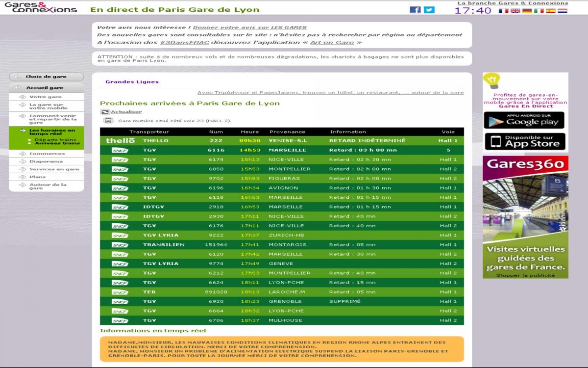Image resolution: width=588 pixels, height=368 pixels.
Task: Open Services en gare menu item
Action: (54, 169)
